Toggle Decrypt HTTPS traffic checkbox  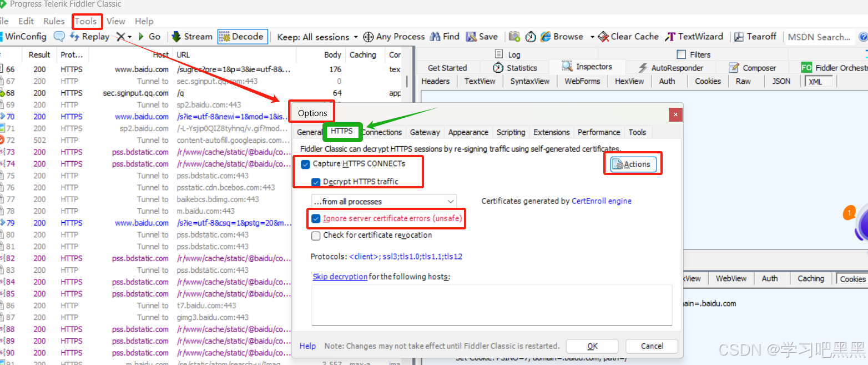tap(315, 182)
